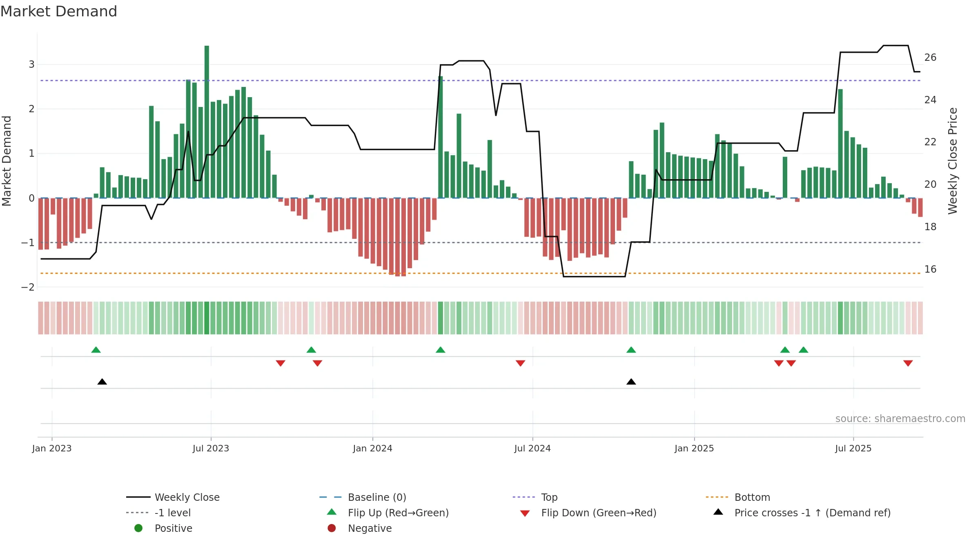The height and width of the screenshot is (551, 980).
Task: Click the red Negative circle icon
Action: pyautogui.click(x=332, y=528)
